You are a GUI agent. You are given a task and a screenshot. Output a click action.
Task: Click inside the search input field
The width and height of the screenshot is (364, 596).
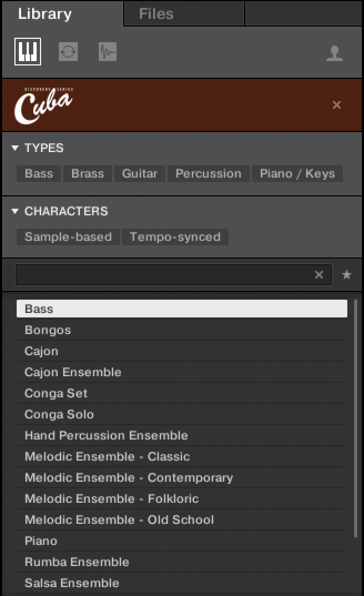coord(164,275)
